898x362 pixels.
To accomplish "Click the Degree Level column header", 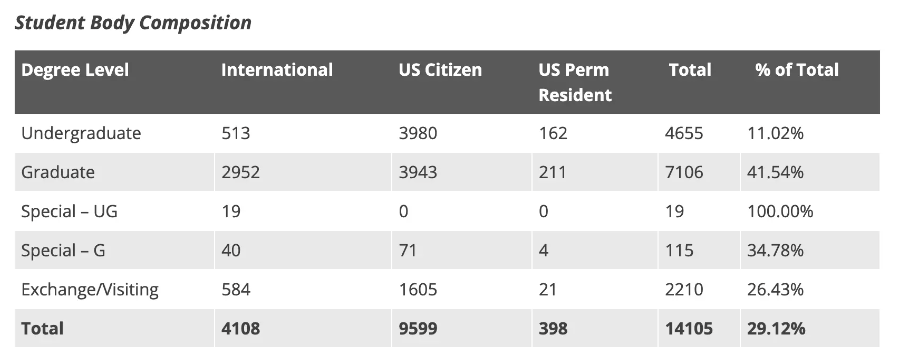I will 75,70.
